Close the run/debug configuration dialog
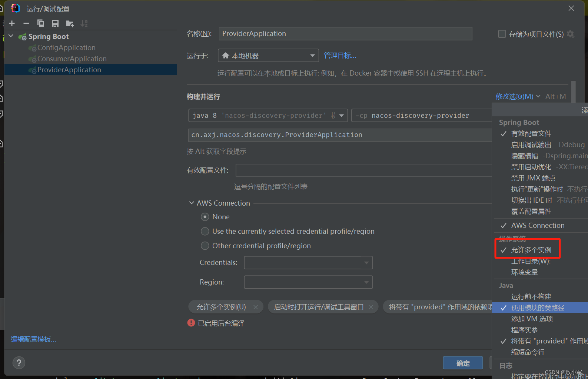This screenshot has height=379, width=588. (x=571, y=8)
